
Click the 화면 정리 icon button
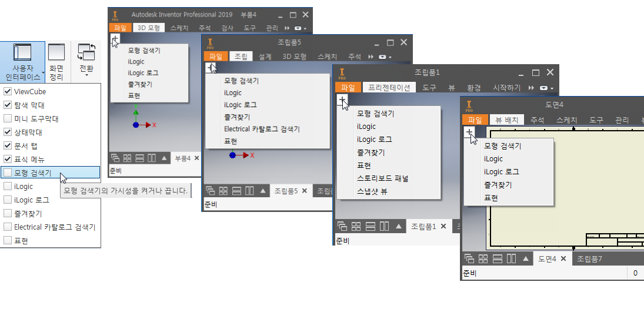coord(56,62)
